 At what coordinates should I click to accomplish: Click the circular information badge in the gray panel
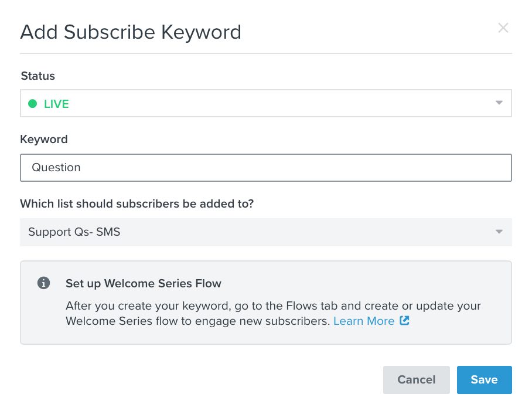pos(43,283)
